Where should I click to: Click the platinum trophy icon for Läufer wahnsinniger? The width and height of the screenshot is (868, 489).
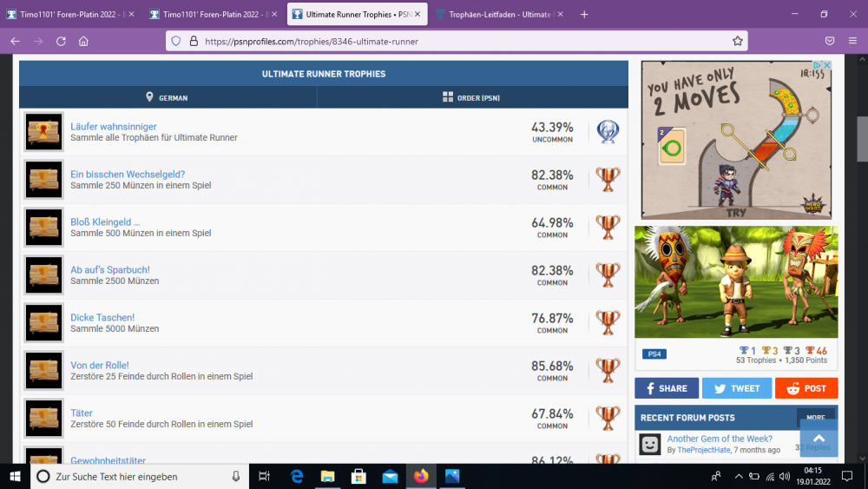tap(608, 132)
